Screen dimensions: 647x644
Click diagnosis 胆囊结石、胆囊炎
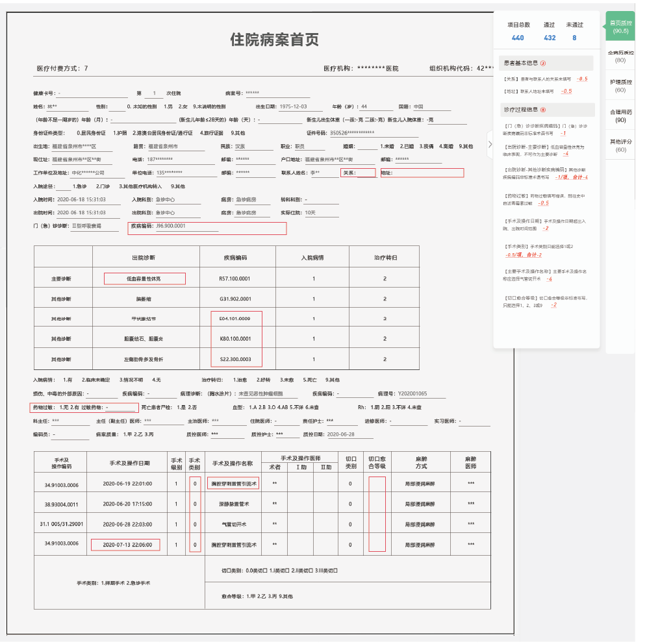coord(144,339)
